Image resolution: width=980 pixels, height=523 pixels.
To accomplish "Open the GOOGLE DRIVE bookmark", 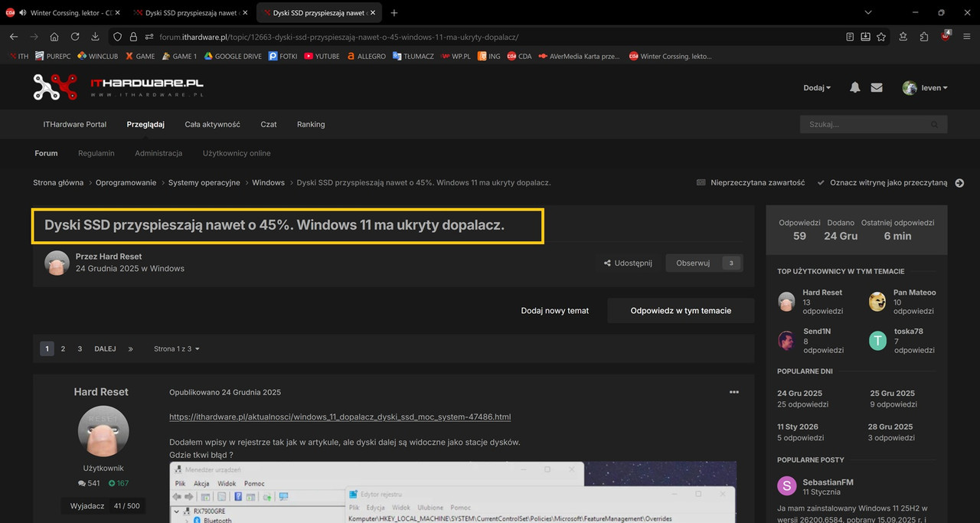I will [232, 56].
